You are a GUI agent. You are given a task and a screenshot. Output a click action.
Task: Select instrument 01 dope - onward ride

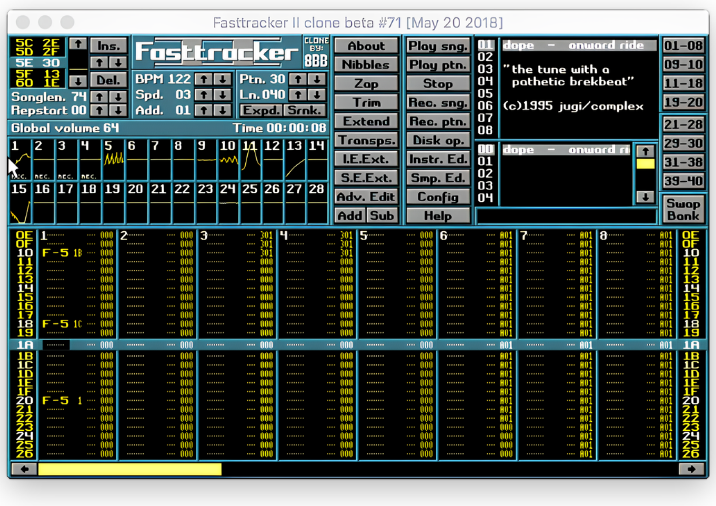coord(579,45)
